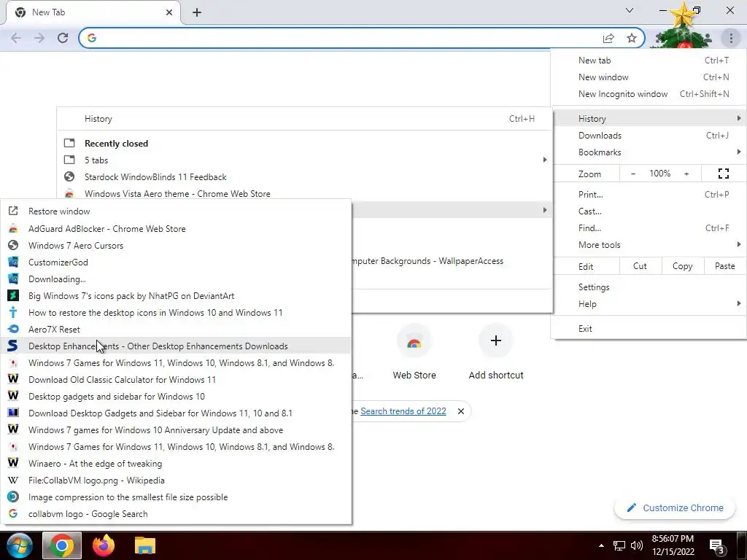
Task: Click the network tray icon
Action: tap(619, 545)
